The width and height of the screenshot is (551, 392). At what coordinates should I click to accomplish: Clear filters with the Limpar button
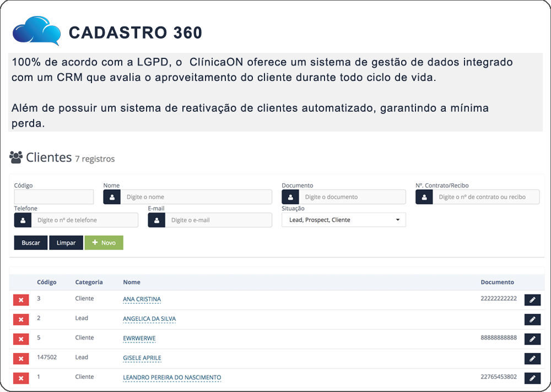(x=66, y=243)
